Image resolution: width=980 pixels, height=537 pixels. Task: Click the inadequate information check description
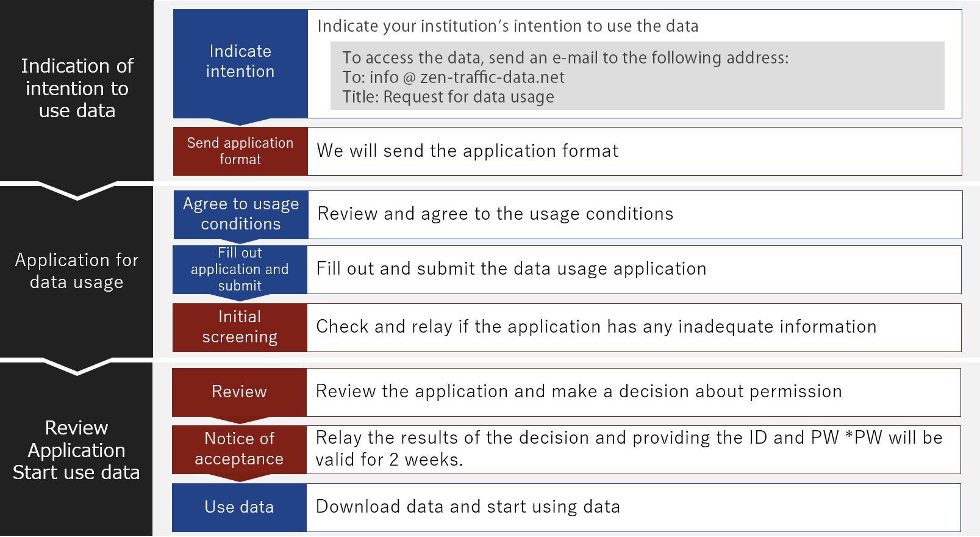pos(596,327)
